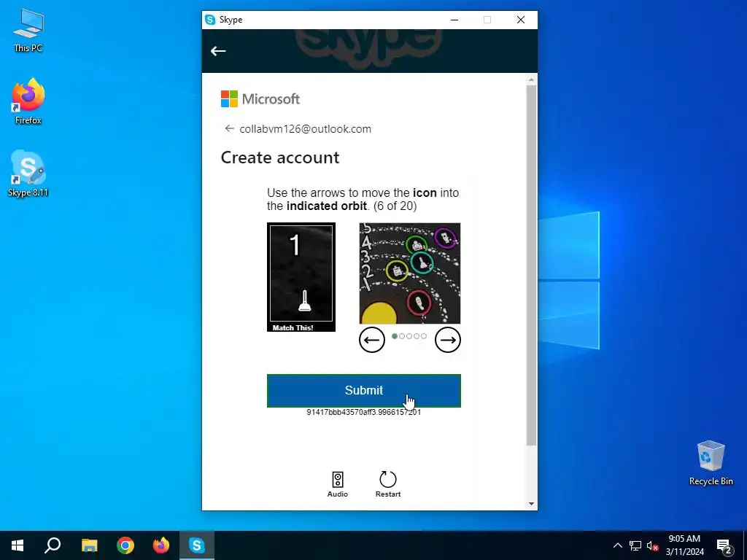Click the muted volume tray icon

tap(653, 545)
